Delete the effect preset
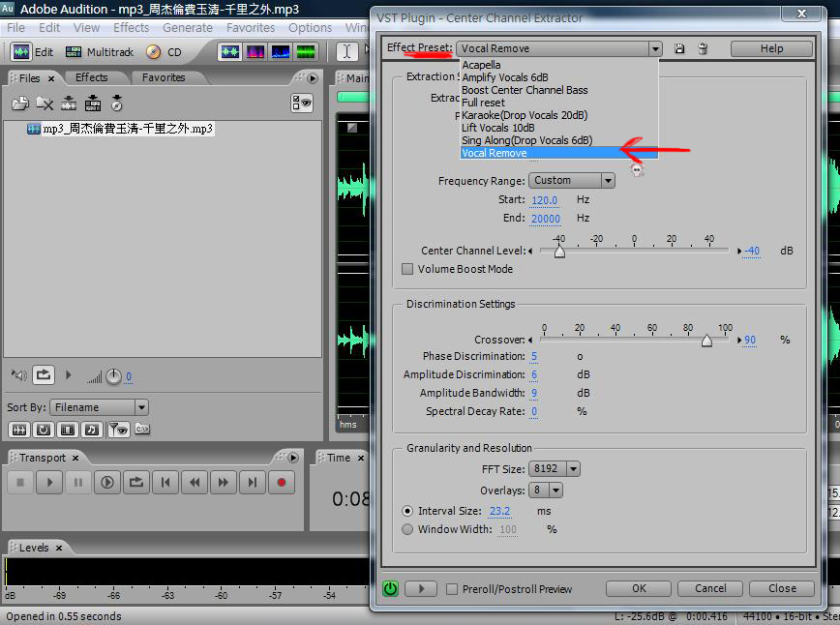 703,48
